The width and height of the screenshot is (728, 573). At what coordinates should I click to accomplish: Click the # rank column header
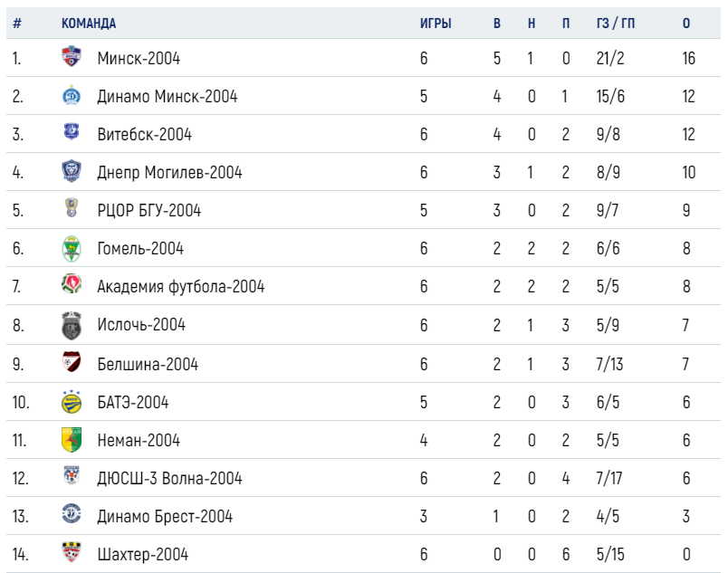tap(17, 24)
